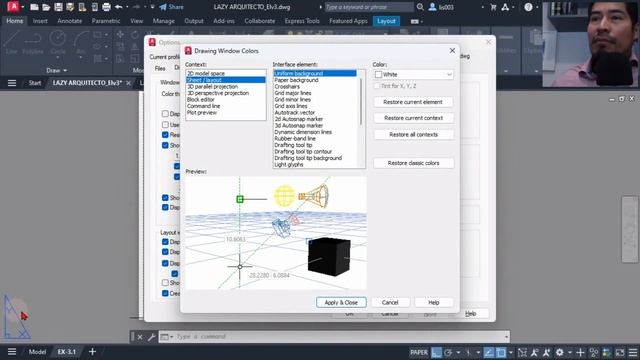Image resolution: width=640 pixels, height=360 pixels.
Task: Expand the Draw panel dropdown arrow
Action: [65, 71]
